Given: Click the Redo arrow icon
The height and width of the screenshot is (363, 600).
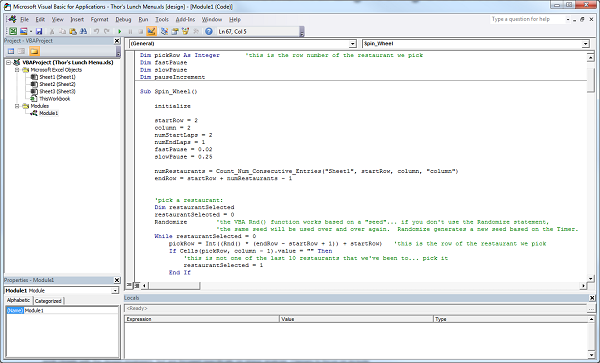Looking at the screenshot, I should coord(107,31).
